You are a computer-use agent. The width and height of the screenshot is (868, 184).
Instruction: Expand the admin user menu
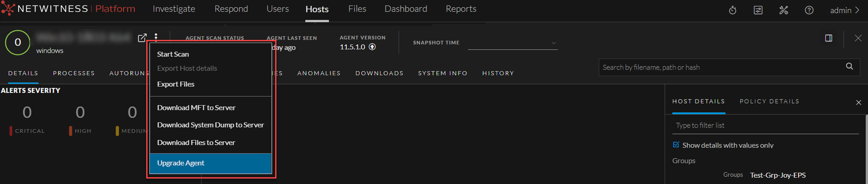[x=844, y=10]
